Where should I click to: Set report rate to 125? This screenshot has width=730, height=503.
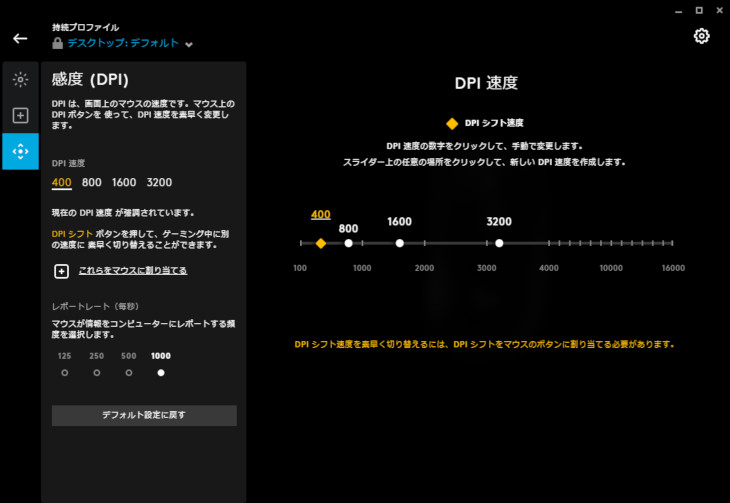pos(65,373)
